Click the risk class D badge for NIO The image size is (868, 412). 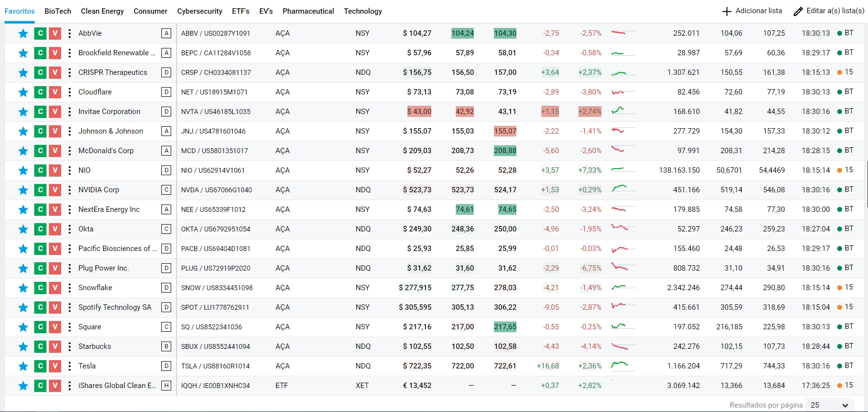pos(166,170)
